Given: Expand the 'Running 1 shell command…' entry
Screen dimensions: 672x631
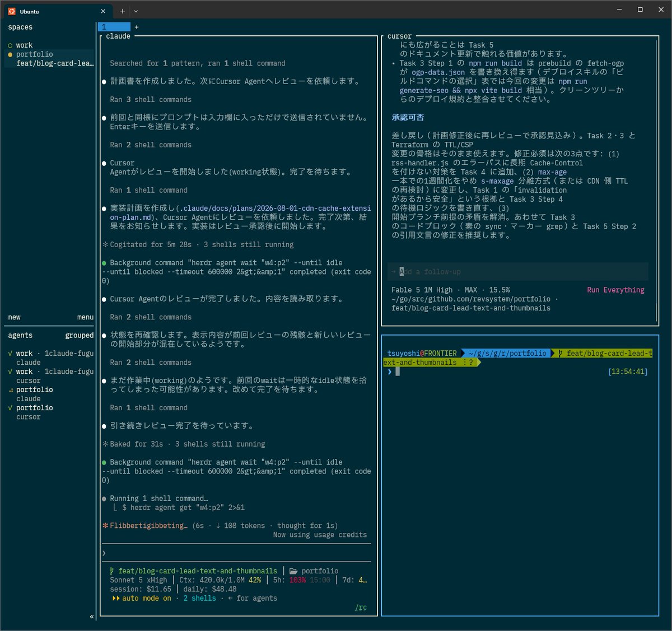Looking at the screenshot, I should [158, 499].
